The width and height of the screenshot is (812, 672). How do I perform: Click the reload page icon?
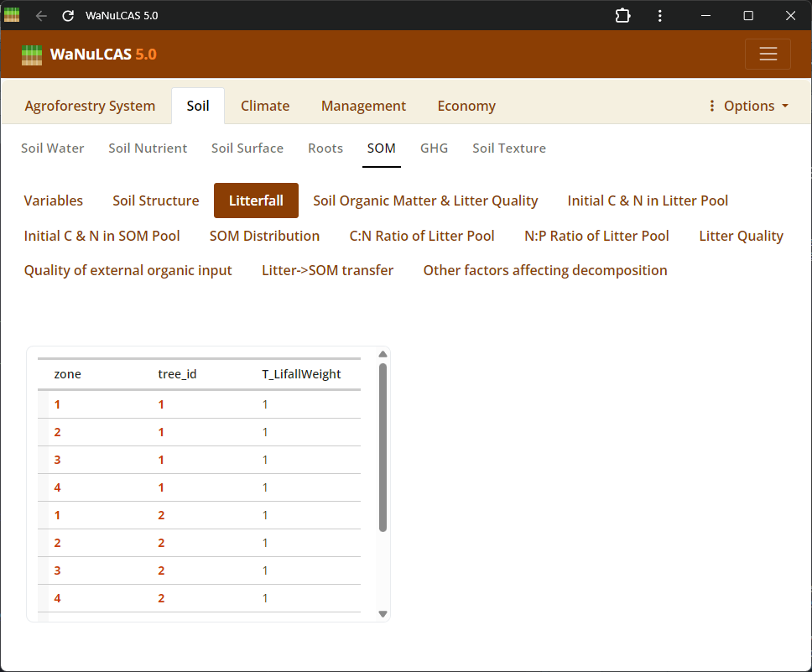click(68, 16)
